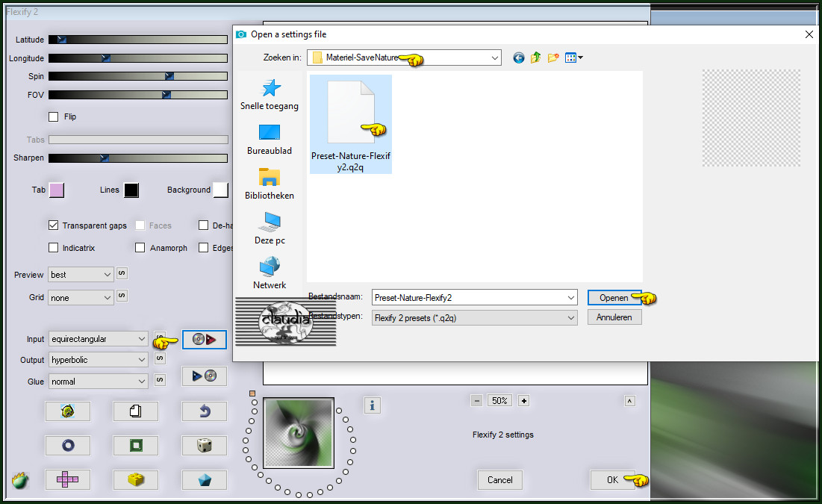Click the Spin slider
Image resolution: width=822 pixels, height=504 pixels.
(138, 76)
